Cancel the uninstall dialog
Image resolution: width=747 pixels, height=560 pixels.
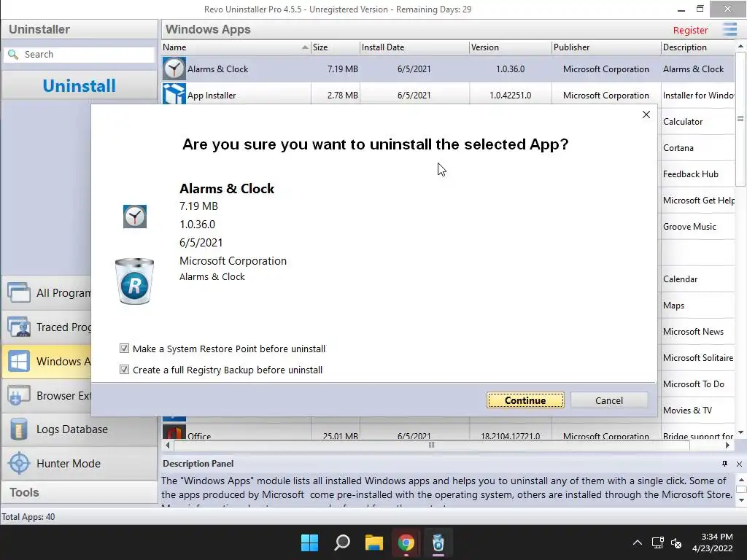(x=609, y=400)
